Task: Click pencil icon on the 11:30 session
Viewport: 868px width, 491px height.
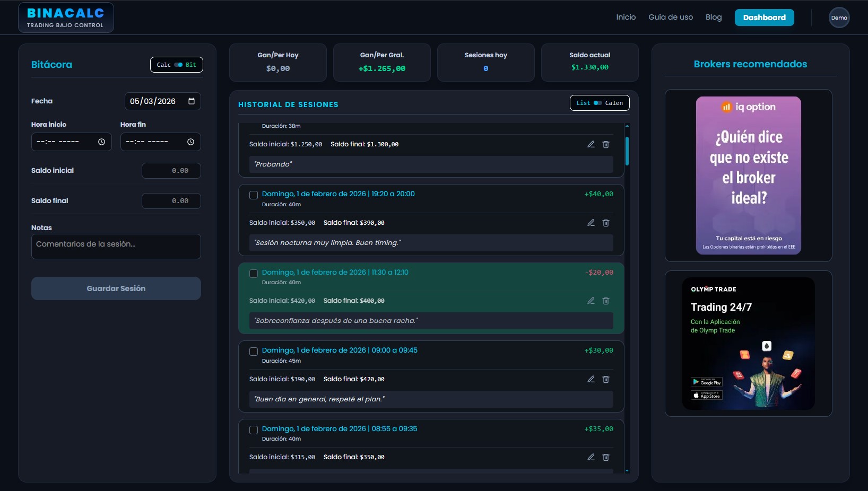Action: tap(591, 301)
